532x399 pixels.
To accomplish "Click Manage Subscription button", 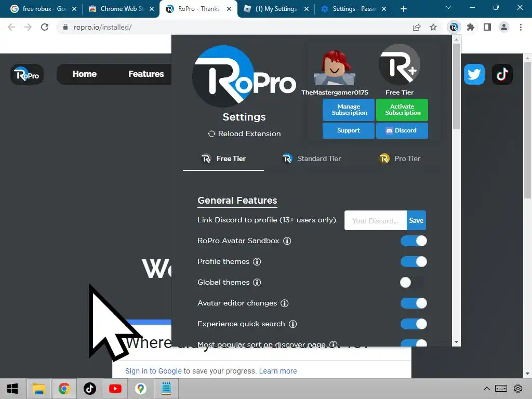I will [349, 110].
